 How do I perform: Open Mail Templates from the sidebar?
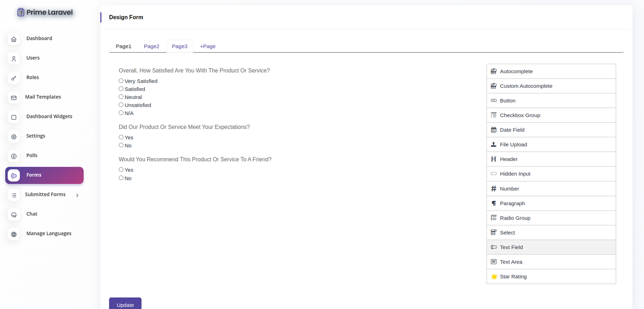point(43,97)
